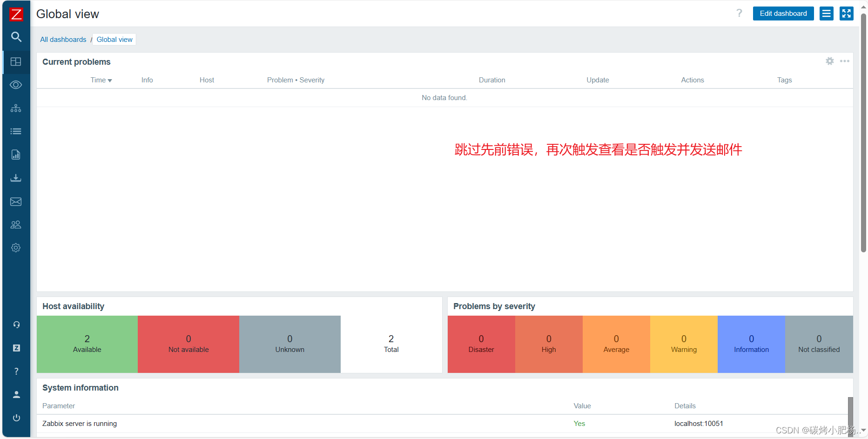Select the High severity tile
868x439 pixels.
pos(549,344)
